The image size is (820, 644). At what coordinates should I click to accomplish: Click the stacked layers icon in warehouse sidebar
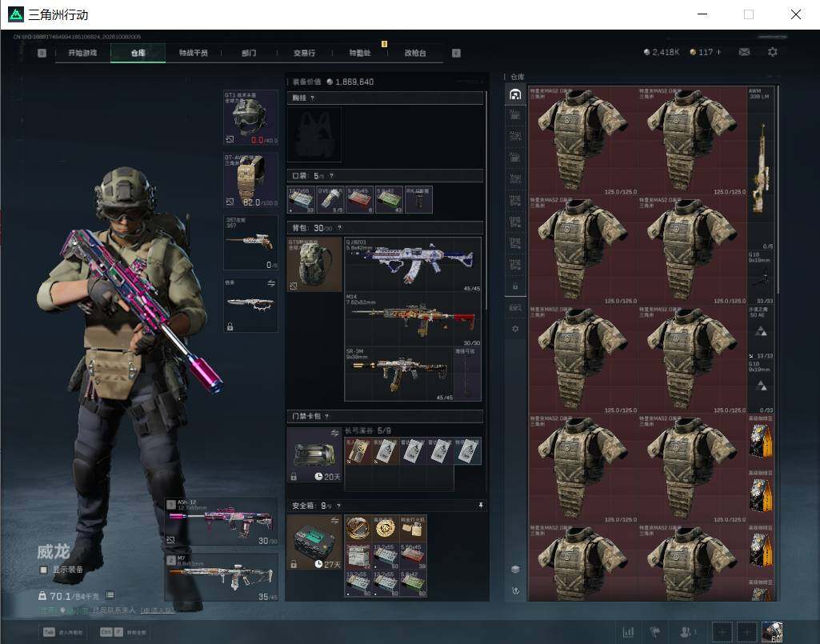[x=515, y=569]
